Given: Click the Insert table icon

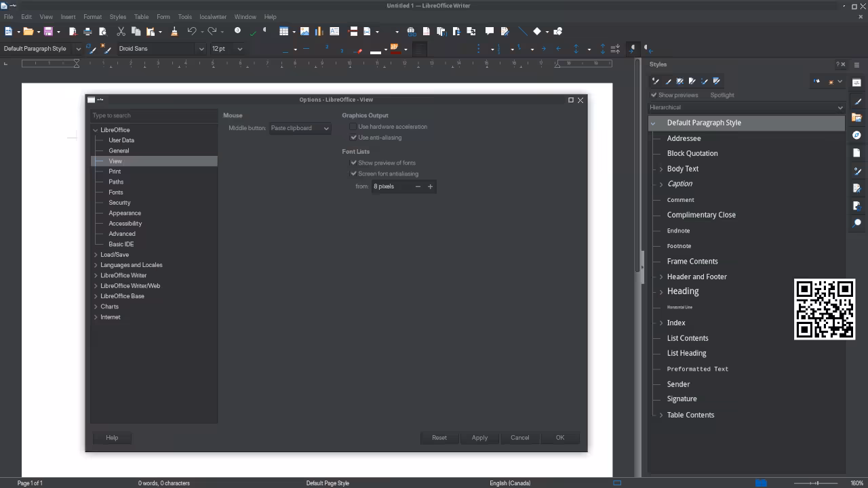Looking at the screenshot, I should (x=284, y=31).
